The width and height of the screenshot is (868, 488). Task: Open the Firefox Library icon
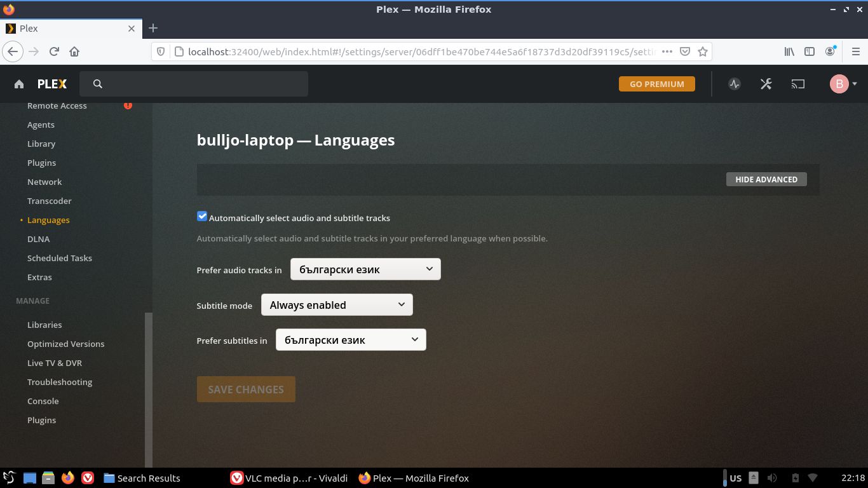789,51
